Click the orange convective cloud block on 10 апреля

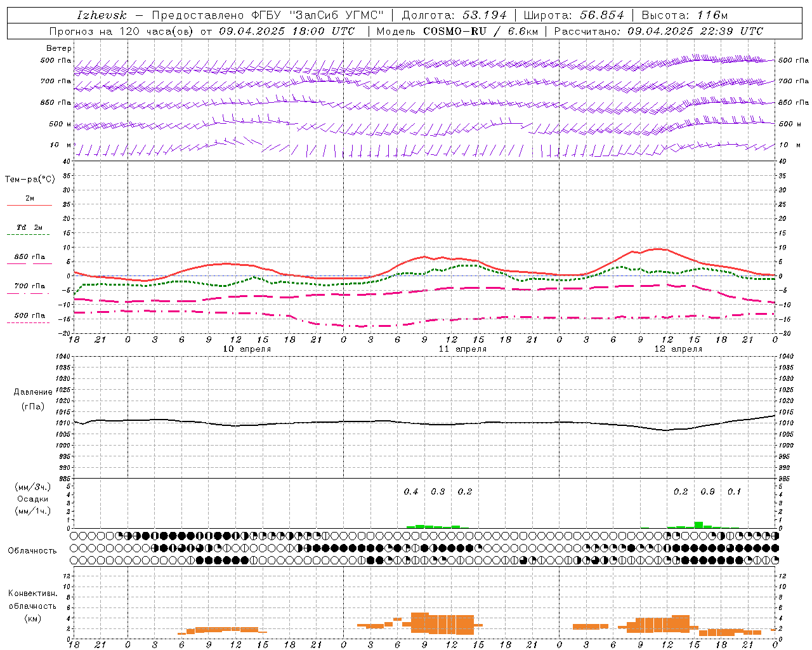coord(222,630)
